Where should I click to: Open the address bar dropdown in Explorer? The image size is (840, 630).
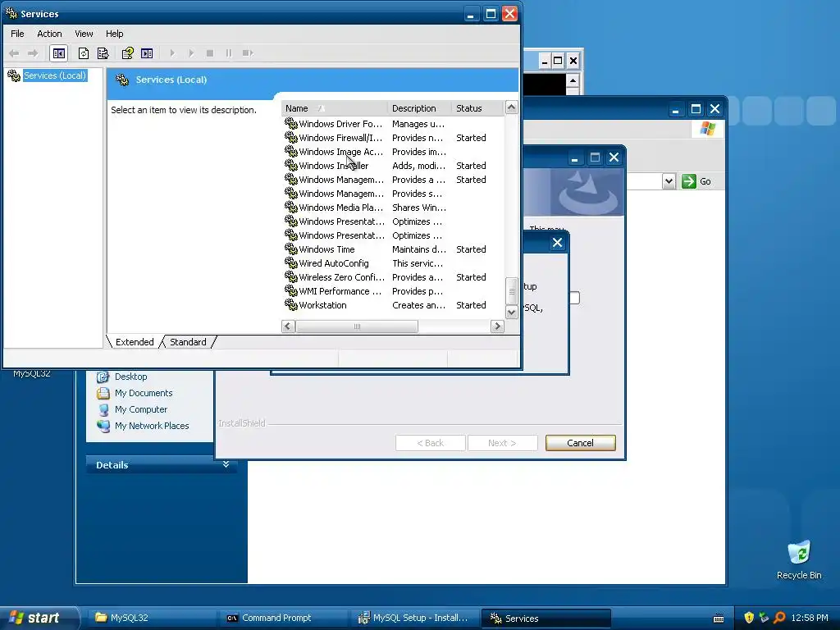(x=669, y=181)
